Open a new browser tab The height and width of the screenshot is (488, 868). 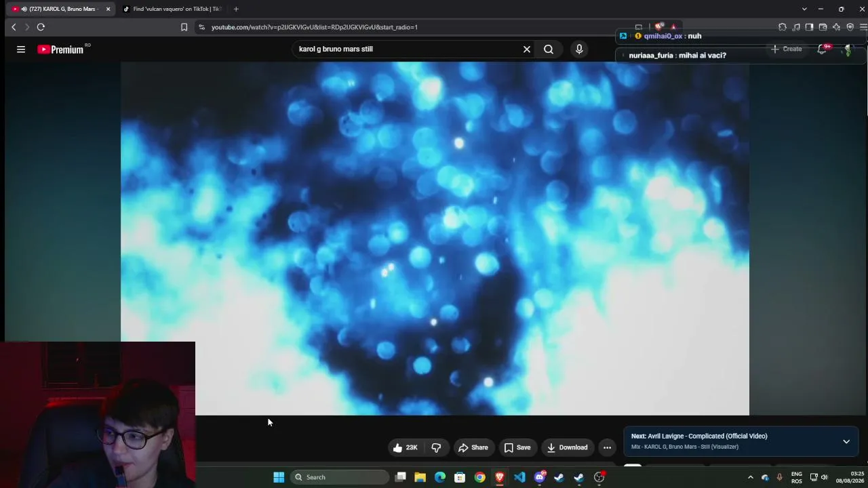pyautogui.click(x=236, y=9)
